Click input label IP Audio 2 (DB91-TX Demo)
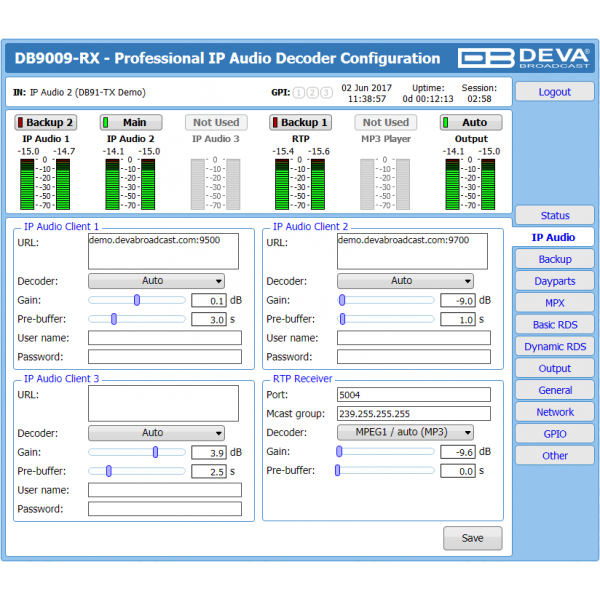Viewport: 600px width, 600px height. 88,93
